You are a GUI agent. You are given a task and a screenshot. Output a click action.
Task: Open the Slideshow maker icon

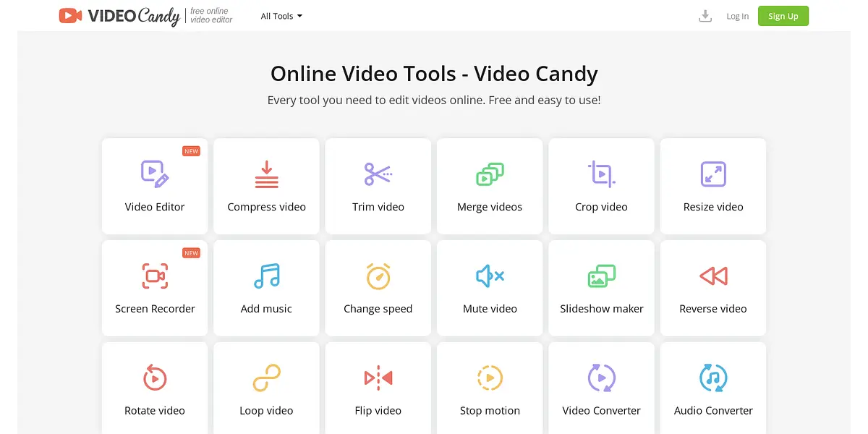click(x=601, y=276)
